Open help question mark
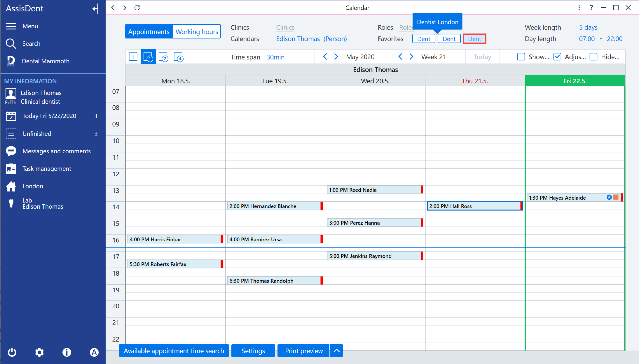The image size is (639, 364). (x=591, y=8)
